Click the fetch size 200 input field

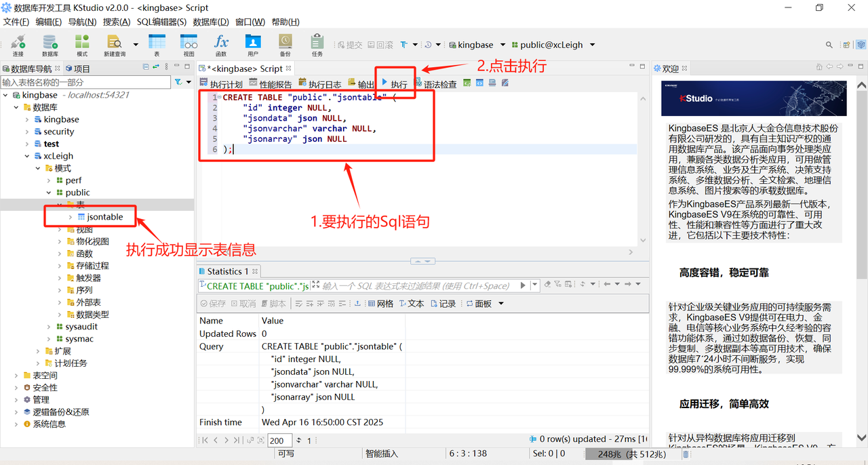point(279,441)
